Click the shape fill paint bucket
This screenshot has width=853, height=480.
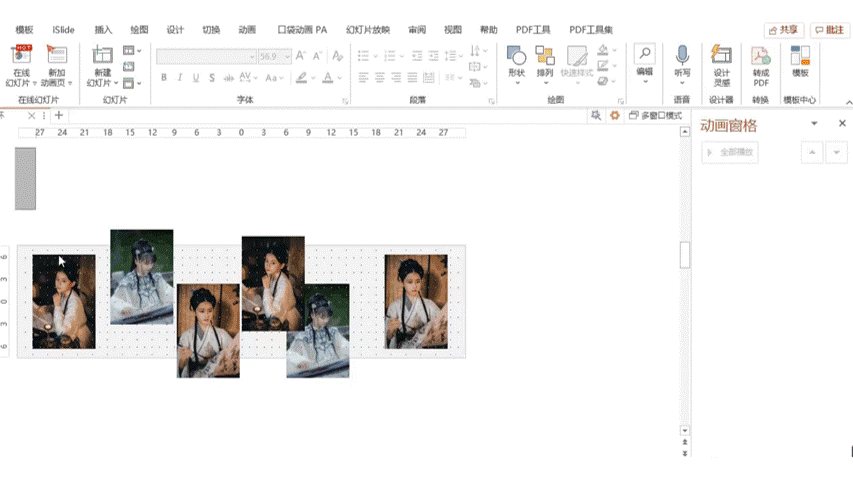(x=603, y=50)
